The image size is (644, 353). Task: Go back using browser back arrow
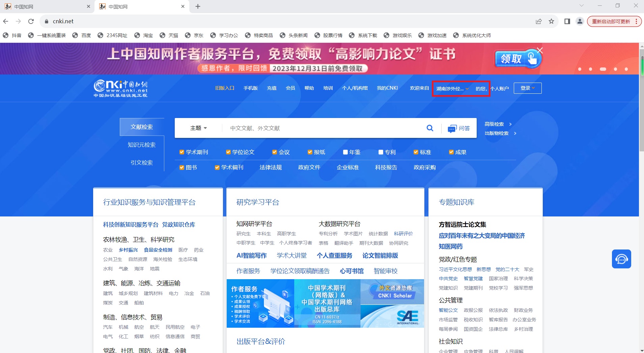pyautogui.click(x=6, y=21)
